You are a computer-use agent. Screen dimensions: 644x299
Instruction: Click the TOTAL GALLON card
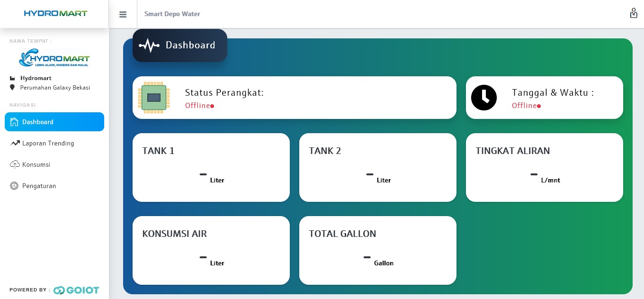[377, 250]
